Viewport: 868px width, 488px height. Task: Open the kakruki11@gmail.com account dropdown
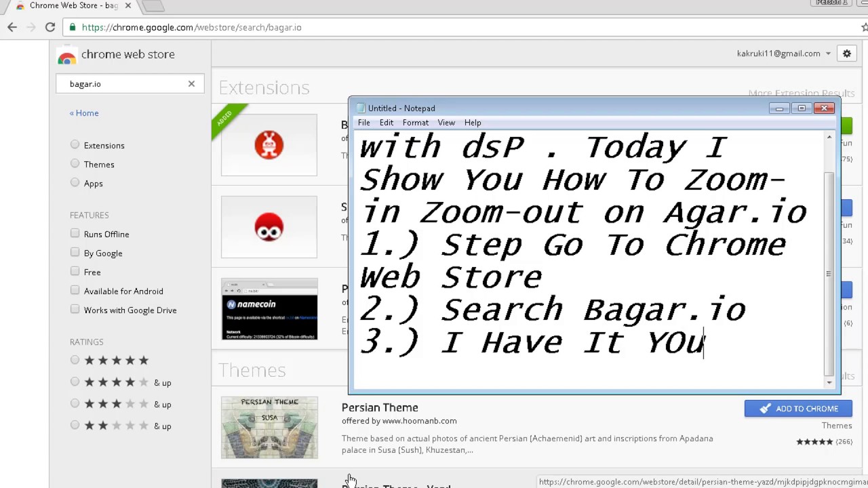tap(784, 54)
